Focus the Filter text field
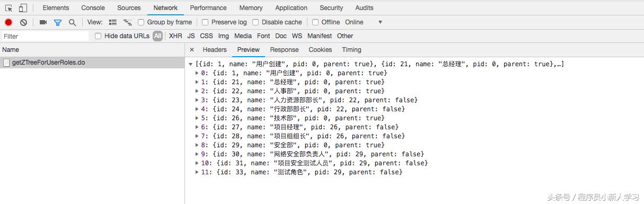Image resolution: width=644 pixels, height=204 pixels. tap(45, 36)
